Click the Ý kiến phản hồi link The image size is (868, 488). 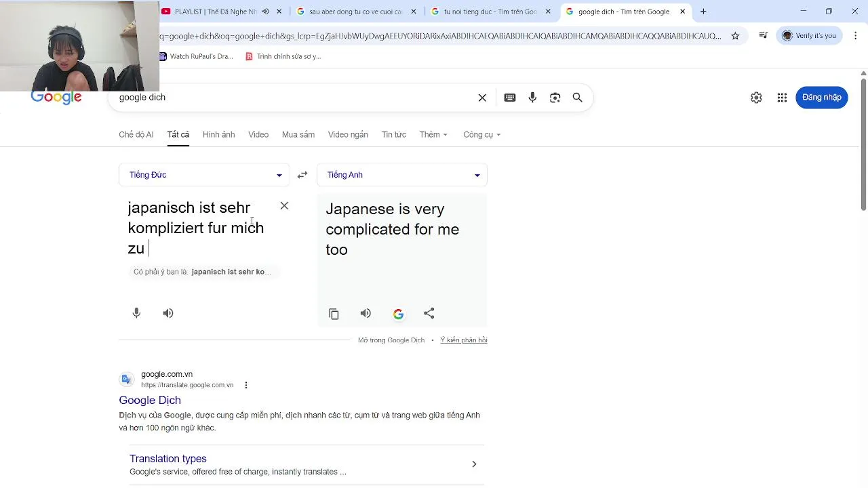pyautogui.click(x=464, y=340)
